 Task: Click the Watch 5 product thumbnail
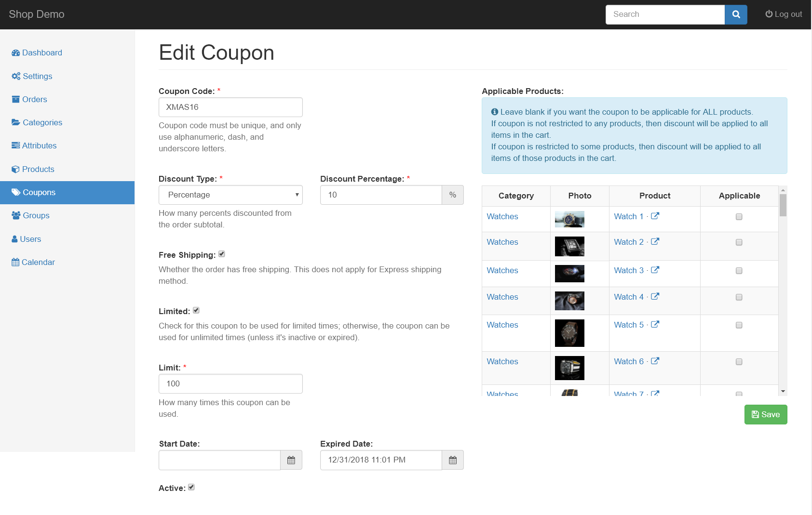pyautogui.click(x=569, y=333)
